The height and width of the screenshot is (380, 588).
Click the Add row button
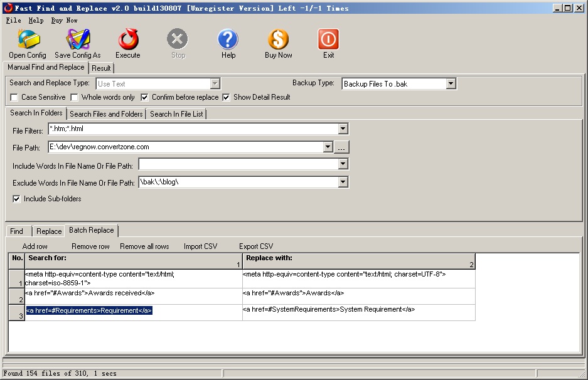click(x=35, y=246)
